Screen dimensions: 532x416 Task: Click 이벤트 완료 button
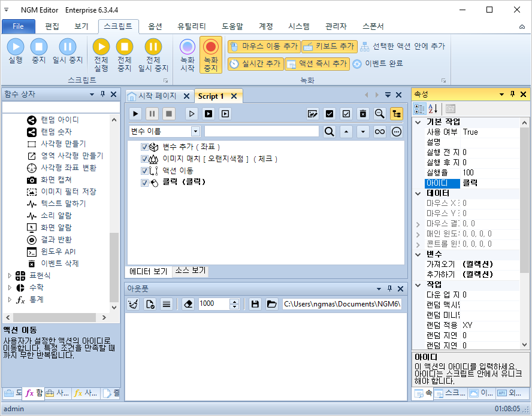[x=377, y=63]
